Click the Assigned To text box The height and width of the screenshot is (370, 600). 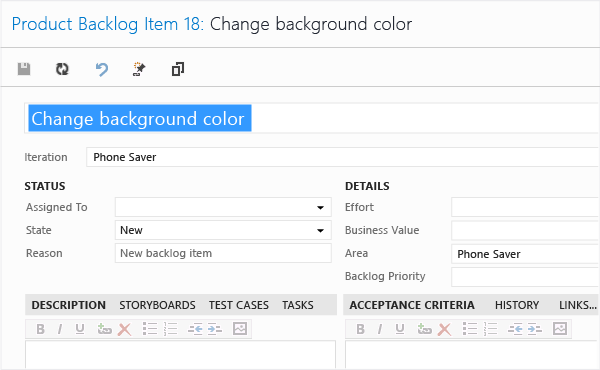tap(223, 207)
